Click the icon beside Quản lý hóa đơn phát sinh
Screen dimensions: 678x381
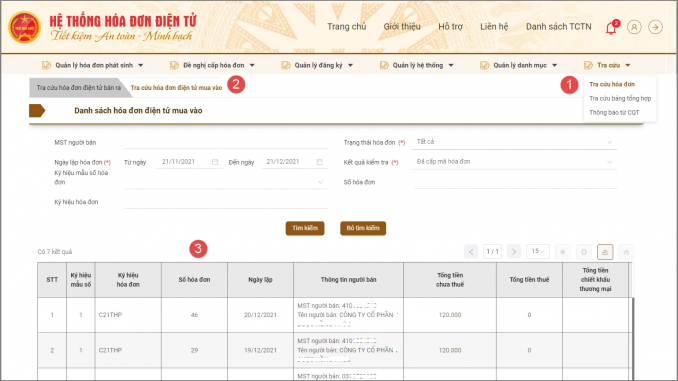[x=46, y=65]
